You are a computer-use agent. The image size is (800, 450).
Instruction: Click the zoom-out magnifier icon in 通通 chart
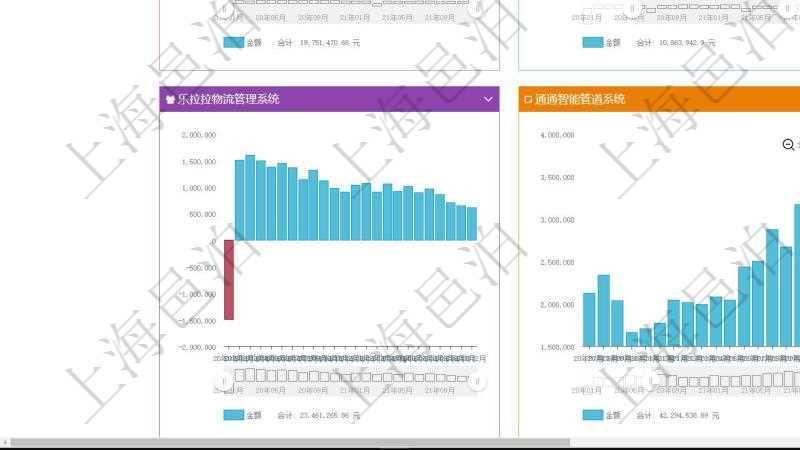click(788, 145)
